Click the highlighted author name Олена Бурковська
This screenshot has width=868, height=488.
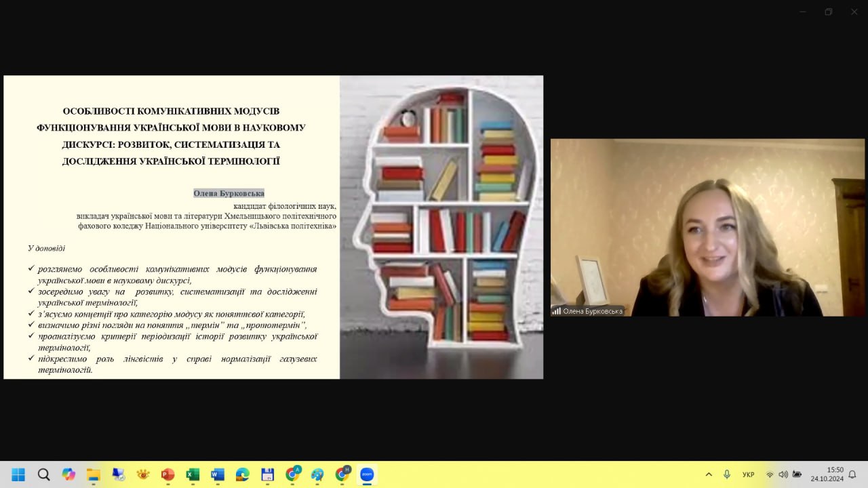coord(229,193)
